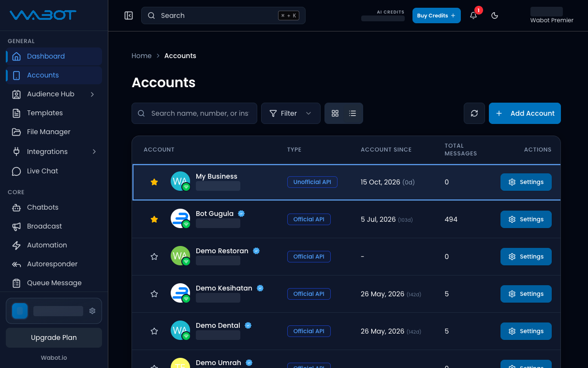The width and height of the screenshot is (588, 368).
Task: Open Chatbots page
Action: pos(54,207)
